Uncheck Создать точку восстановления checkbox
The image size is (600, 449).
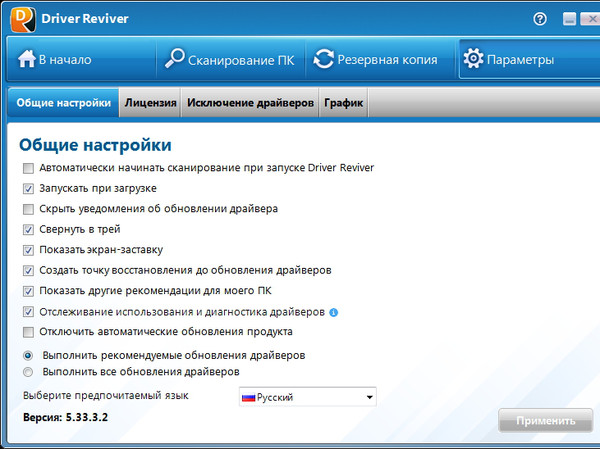pyautogui.click(x=28, y=271)
